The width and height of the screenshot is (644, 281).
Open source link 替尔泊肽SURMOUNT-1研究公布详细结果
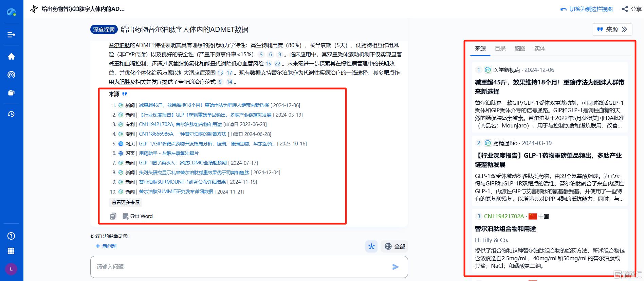pyautogui.click(x=182, y=182)
